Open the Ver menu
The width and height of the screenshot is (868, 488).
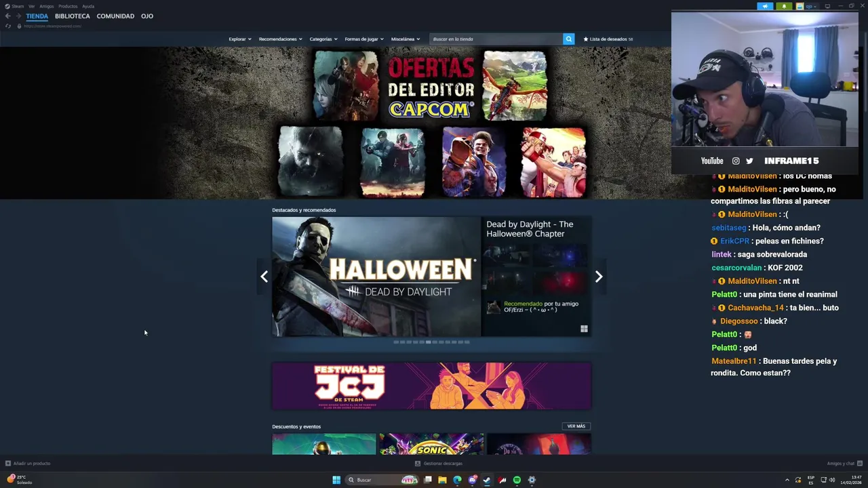click(31, 6)
